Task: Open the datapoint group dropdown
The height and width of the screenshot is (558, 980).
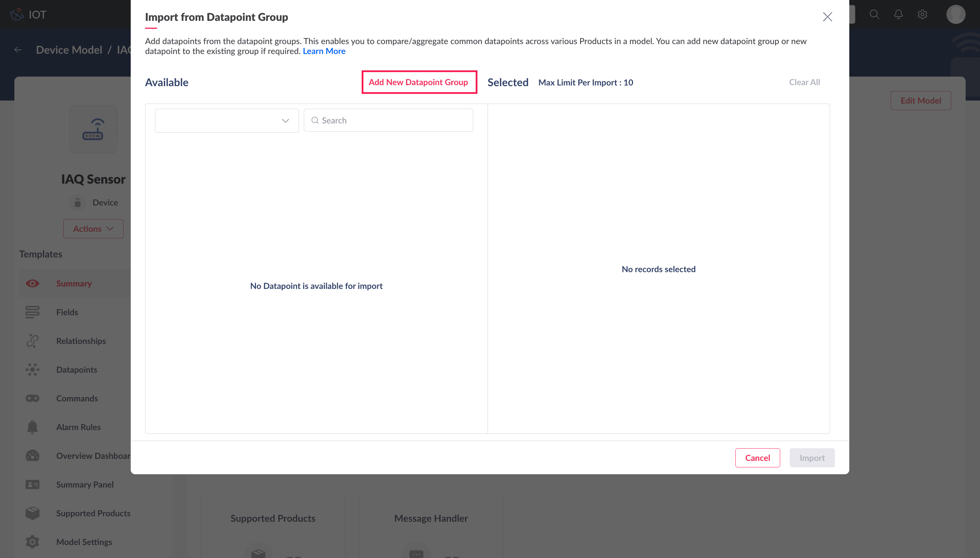Action: click(x=227, y=120)
